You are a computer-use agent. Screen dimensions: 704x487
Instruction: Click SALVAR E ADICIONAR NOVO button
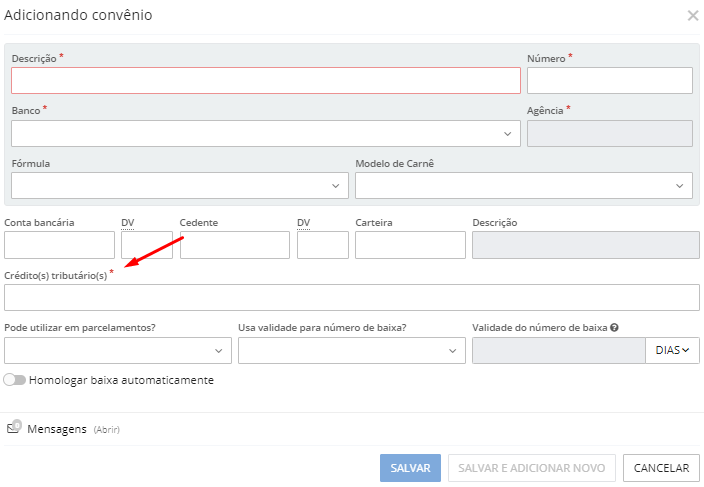pyautogui.click(x=531, y=468)
